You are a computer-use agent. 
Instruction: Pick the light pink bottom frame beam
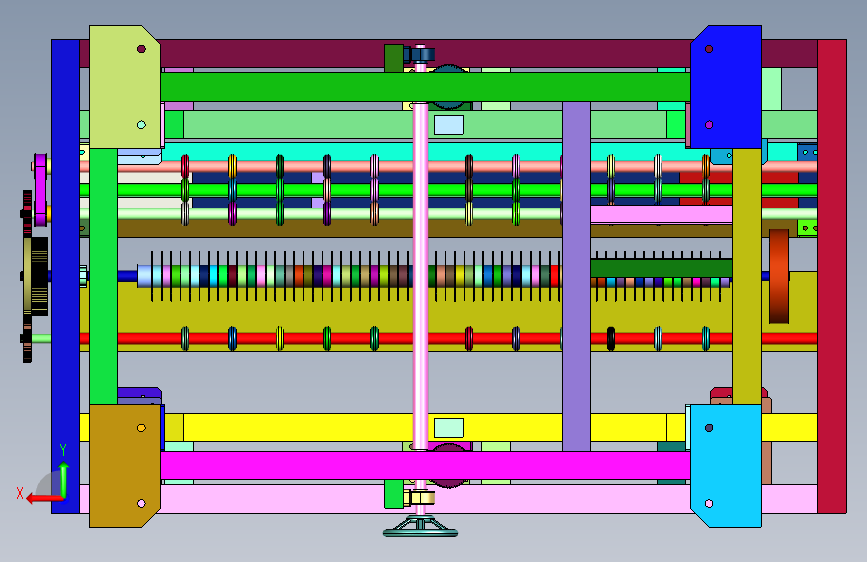tap(448, 499)
